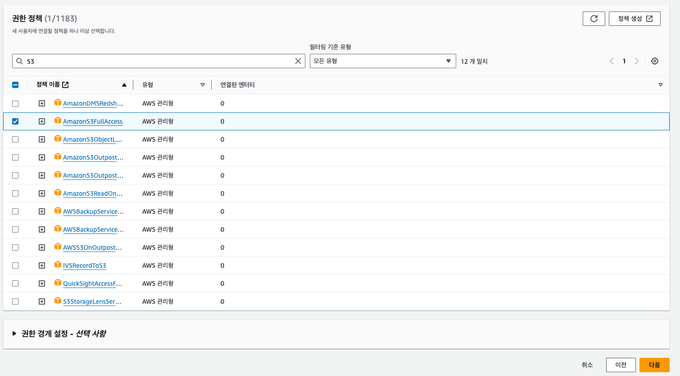
Task: Expand AmazonS3ObjectL... policy details
Action: coord(42,140)
